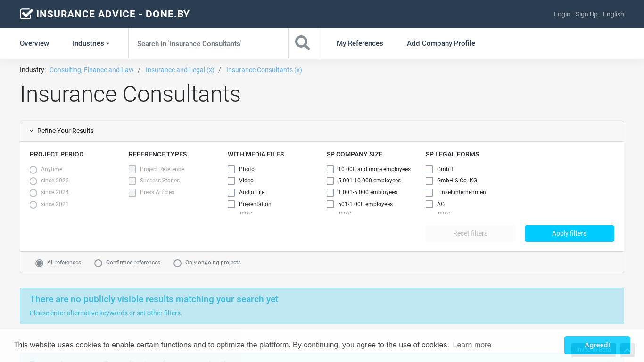Screen dimensions: 644x362
Task: Open the Industries dropdown menu
Action: pyautogui.click(x=91, y=43)
